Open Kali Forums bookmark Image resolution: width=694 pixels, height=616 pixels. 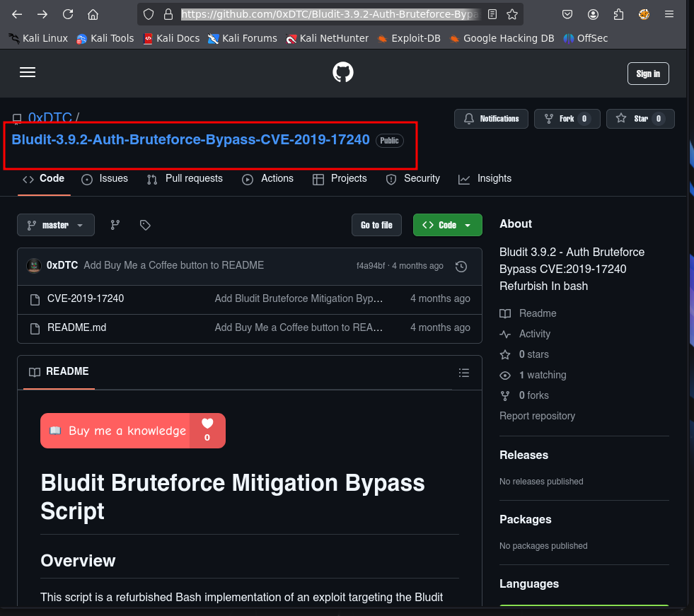[243, 38]
